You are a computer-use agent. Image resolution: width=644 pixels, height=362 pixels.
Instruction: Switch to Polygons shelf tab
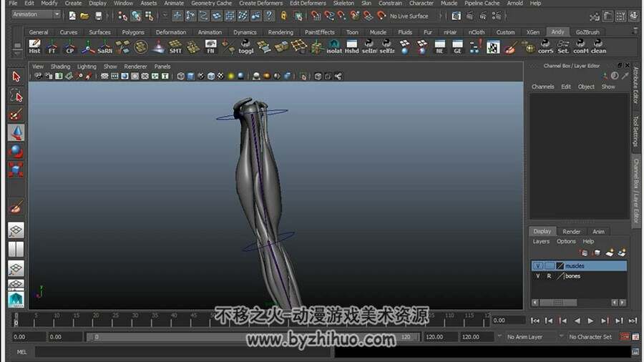[x=132, y=32]
